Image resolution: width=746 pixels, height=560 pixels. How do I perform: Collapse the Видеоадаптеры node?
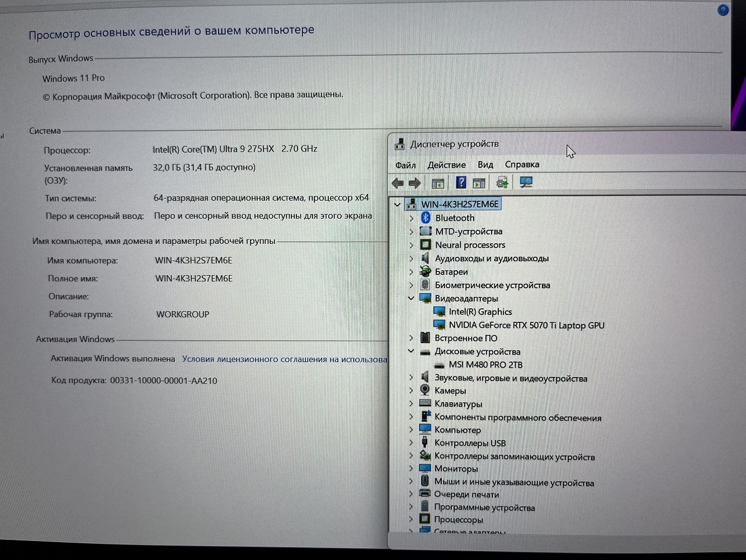(411, 298)
